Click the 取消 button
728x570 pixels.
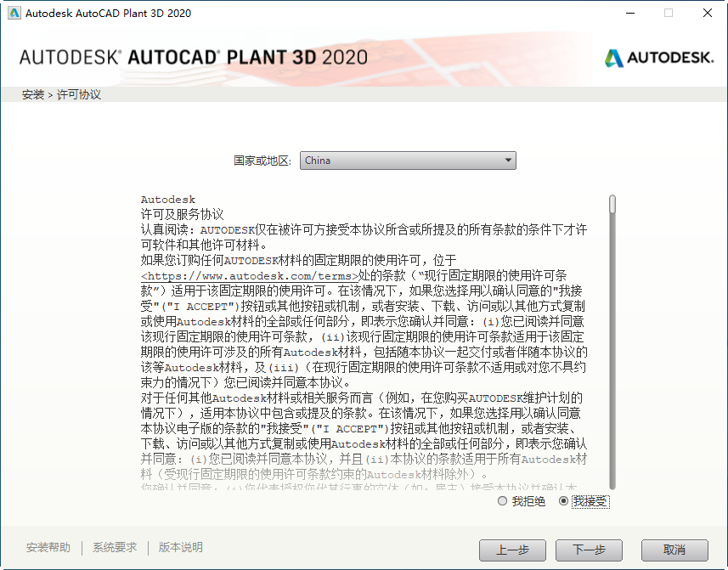coord(674,550)
